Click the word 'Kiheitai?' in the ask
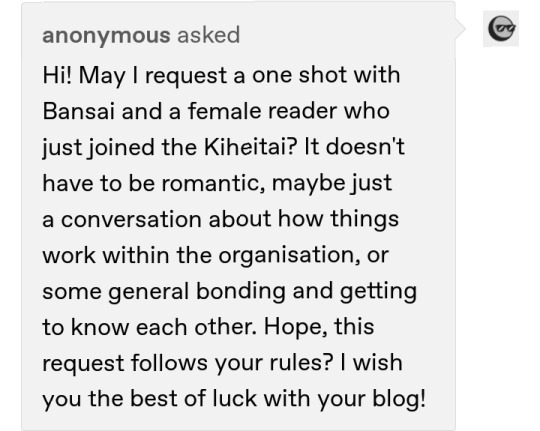540x431 pixels. tap(250, 147)
